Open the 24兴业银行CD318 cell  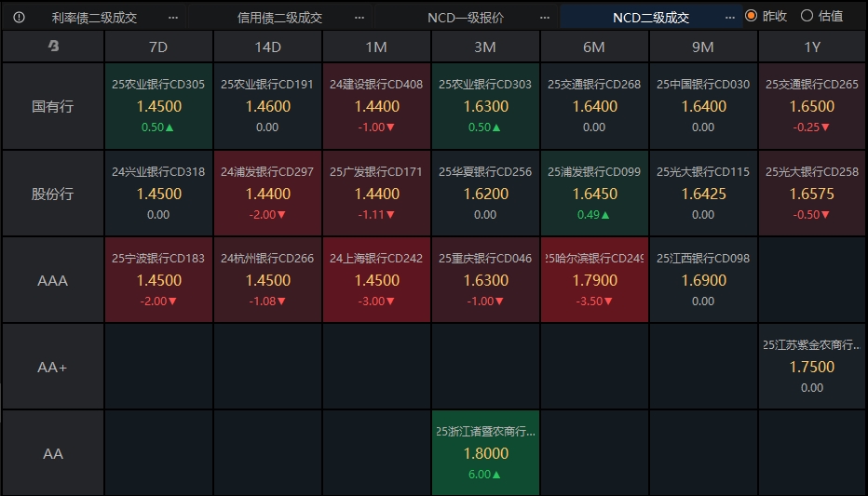(158, 194)
